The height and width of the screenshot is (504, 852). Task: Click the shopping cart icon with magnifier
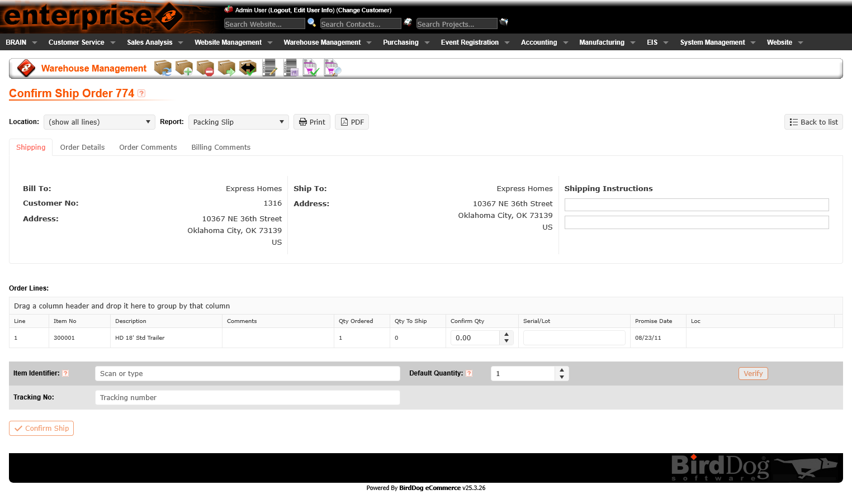[332, 68]
